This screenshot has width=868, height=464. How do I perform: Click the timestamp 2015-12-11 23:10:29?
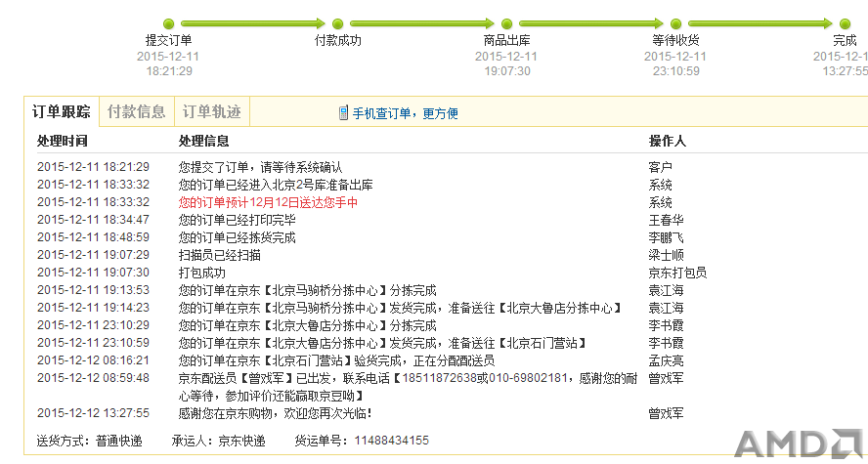click(x=93, y=325)
